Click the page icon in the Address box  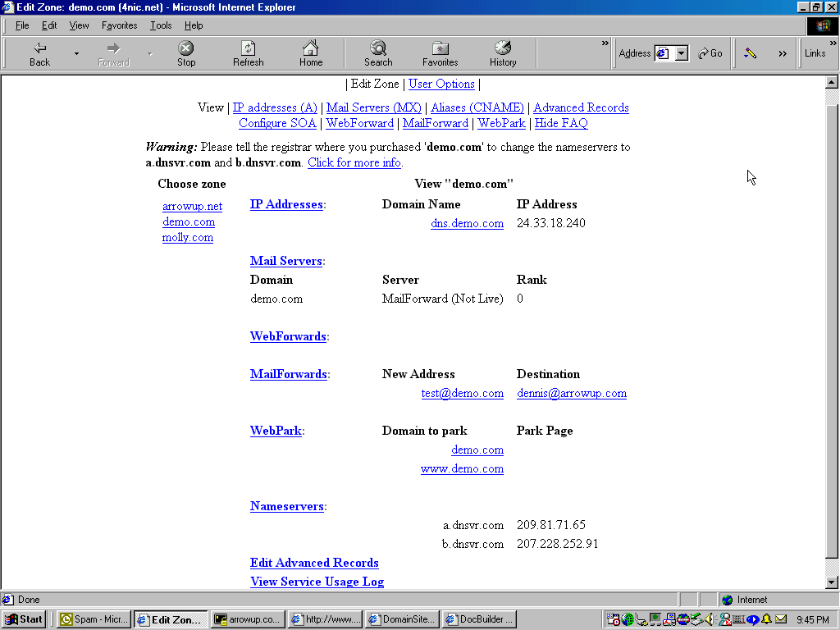click(663, 53)
